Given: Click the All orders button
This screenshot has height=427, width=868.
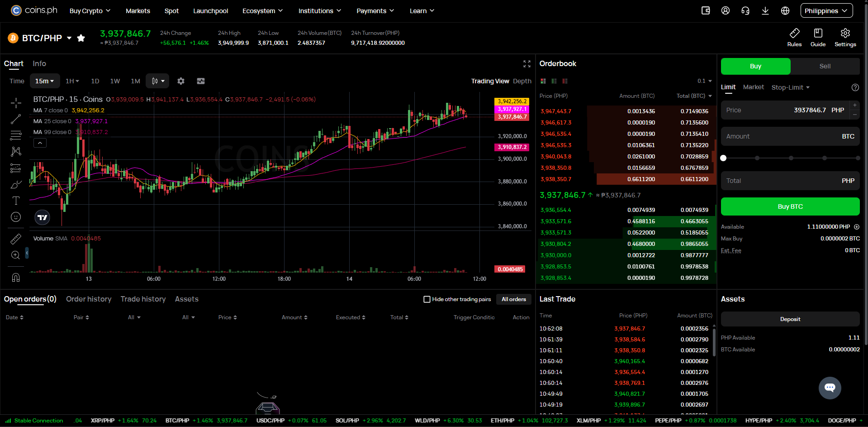Looking at the screenshot, I should point(513,299).
